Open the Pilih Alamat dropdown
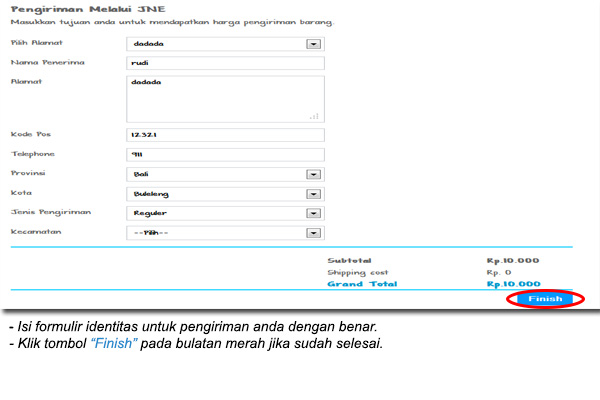Screen dimensions: 600x400 [313, 44]
